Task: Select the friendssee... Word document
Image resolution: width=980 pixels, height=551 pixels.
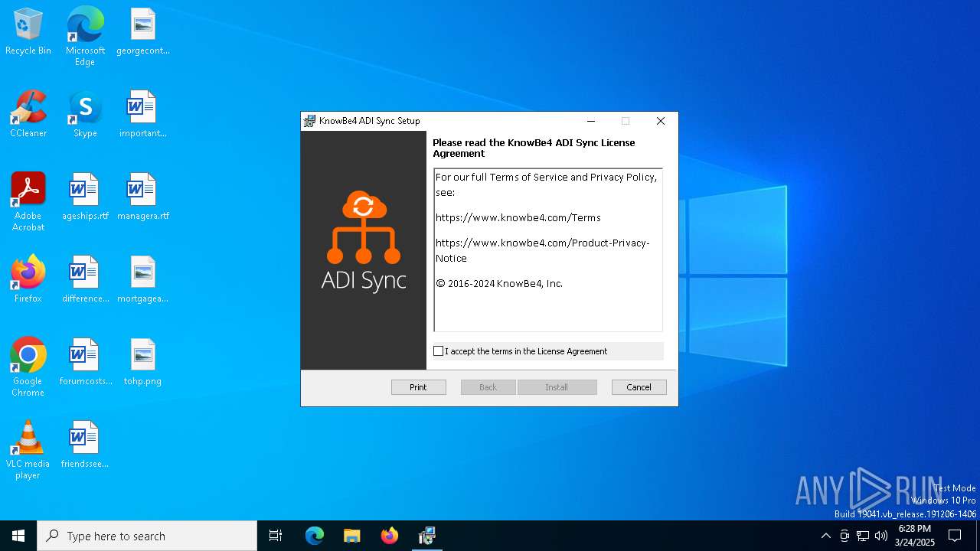Action: 85,445
